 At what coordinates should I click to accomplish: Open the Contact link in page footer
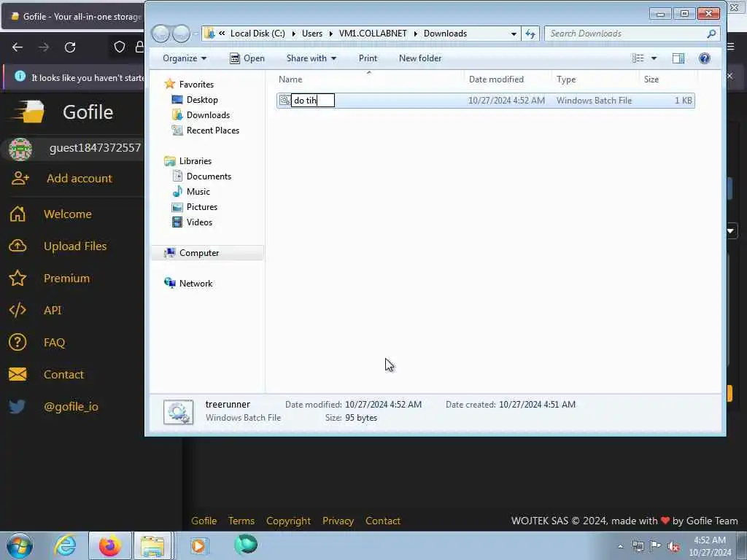click(x=382, y=521)
